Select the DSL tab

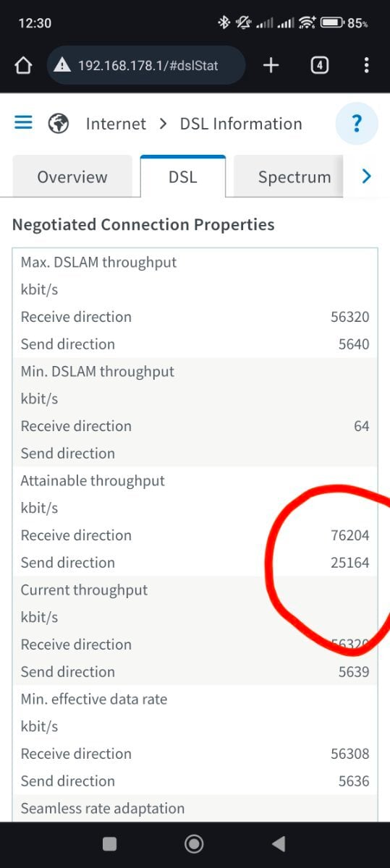(x=183, y=176)
